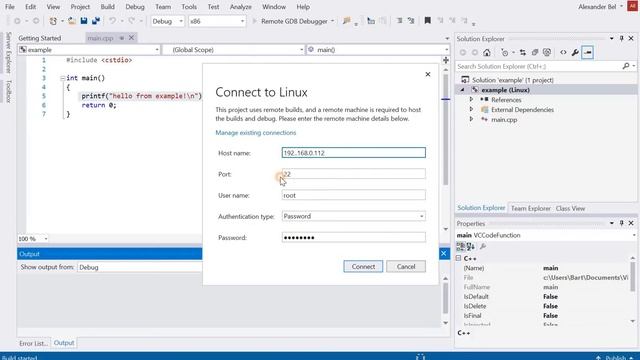Open the example project scope dropdown

point(157,50)
